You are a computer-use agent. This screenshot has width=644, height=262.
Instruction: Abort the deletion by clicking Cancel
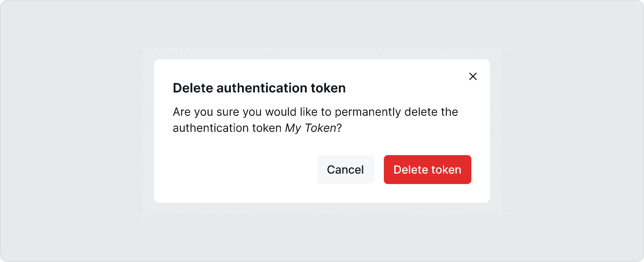pos(345,169)
